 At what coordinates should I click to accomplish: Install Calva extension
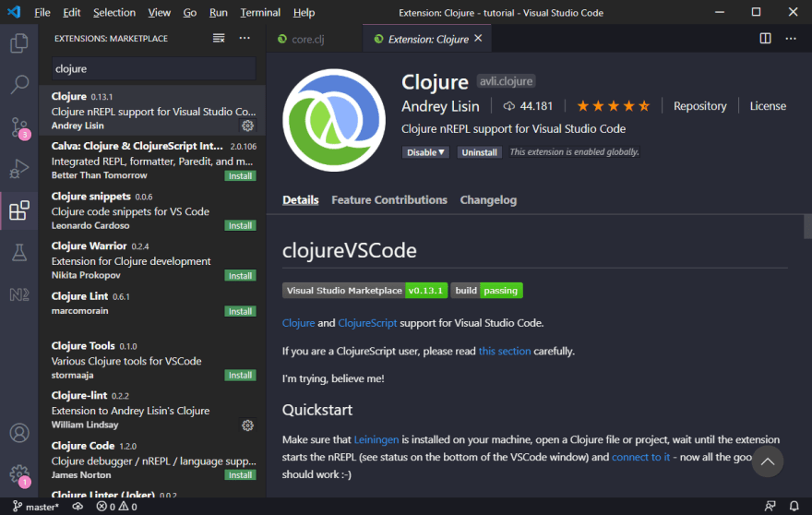[x=240, y=176]
